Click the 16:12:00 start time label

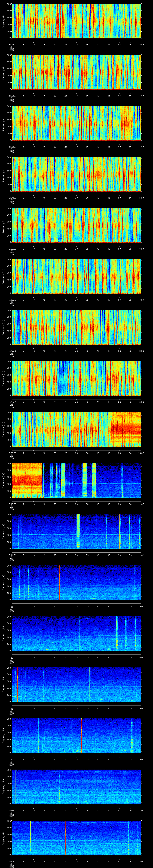click(12, 606)
